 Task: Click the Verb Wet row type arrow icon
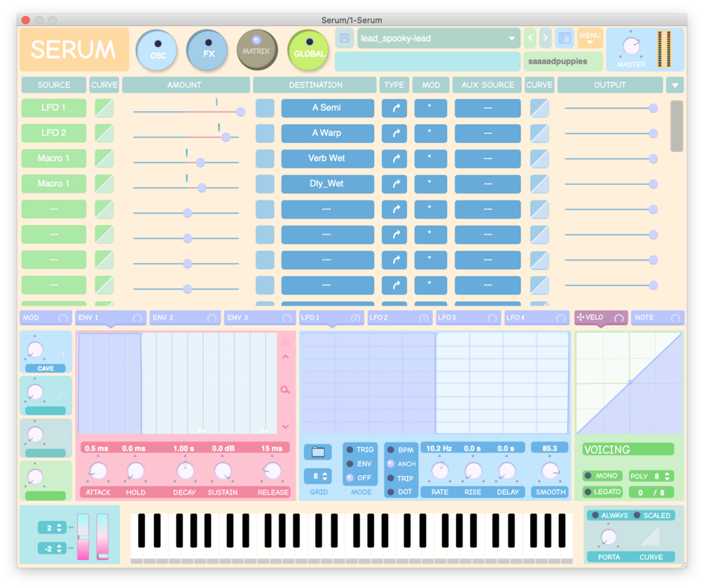pyautogui.click(x=394, y=158)
